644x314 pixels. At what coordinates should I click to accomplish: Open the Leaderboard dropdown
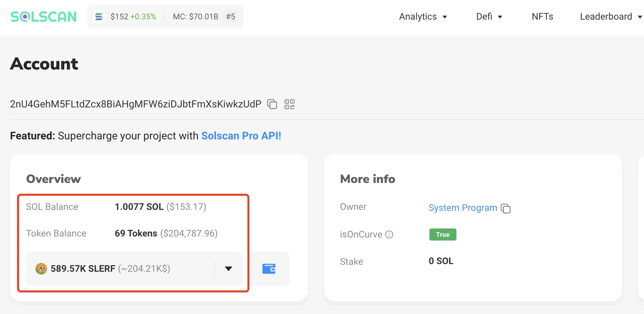pos(610,17)
